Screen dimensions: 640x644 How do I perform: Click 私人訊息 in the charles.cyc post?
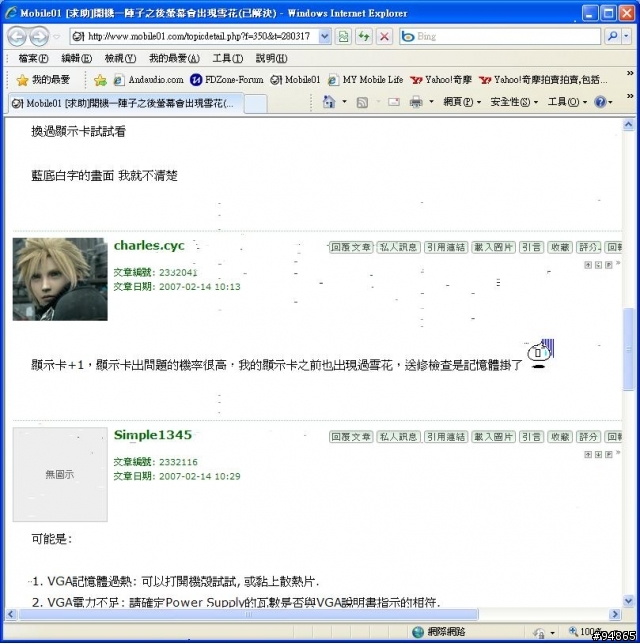398,247
